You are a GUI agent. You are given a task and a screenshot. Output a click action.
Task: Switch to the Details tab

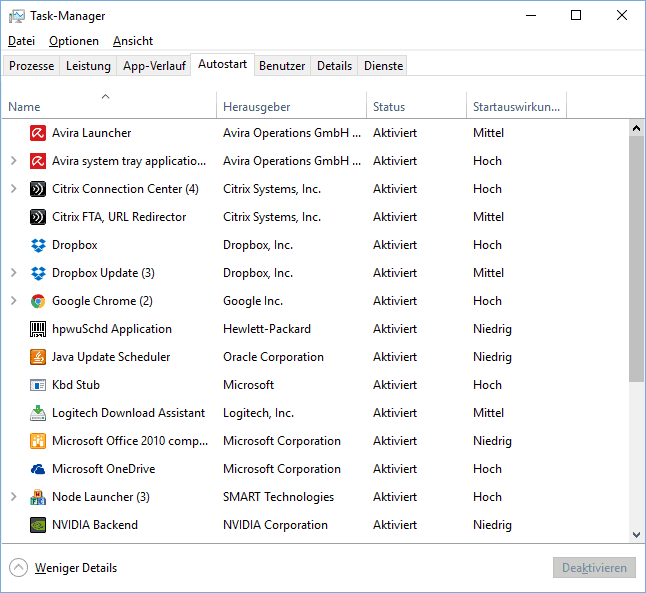[x=335, y=66]
